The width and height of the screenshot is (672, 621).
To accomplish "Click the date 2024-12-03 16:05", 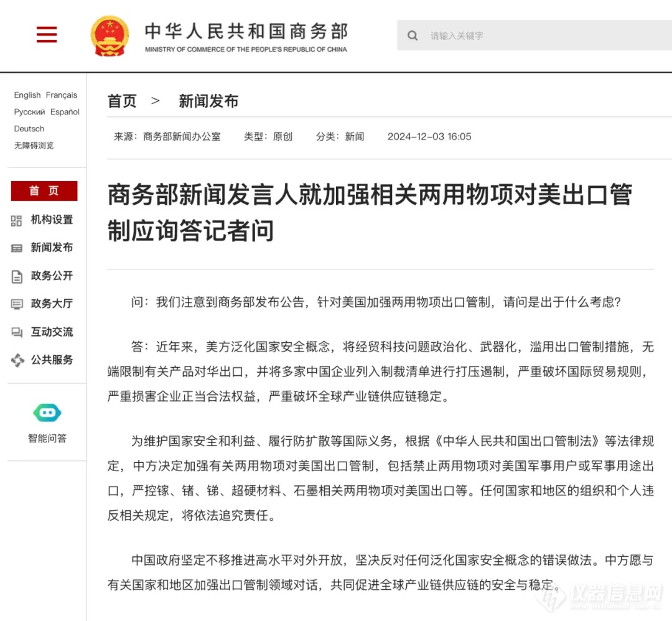I will tap(429, 136).
